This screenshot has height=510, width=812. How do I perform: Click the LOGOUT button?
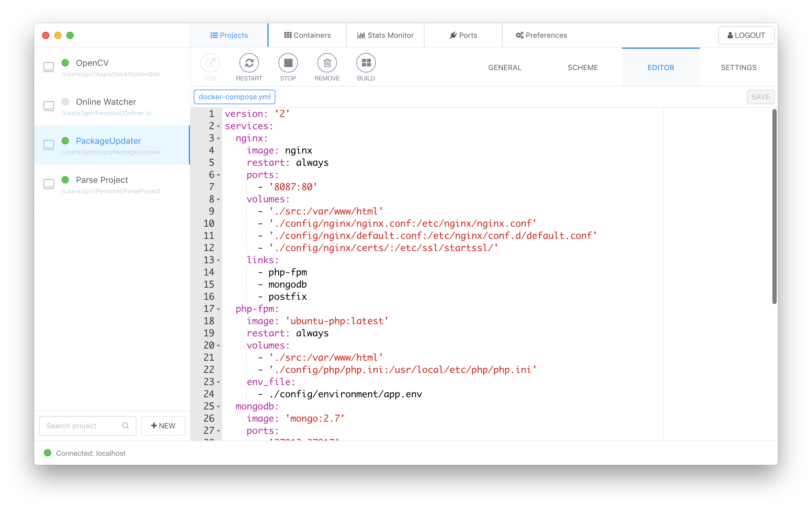(746, 35)
